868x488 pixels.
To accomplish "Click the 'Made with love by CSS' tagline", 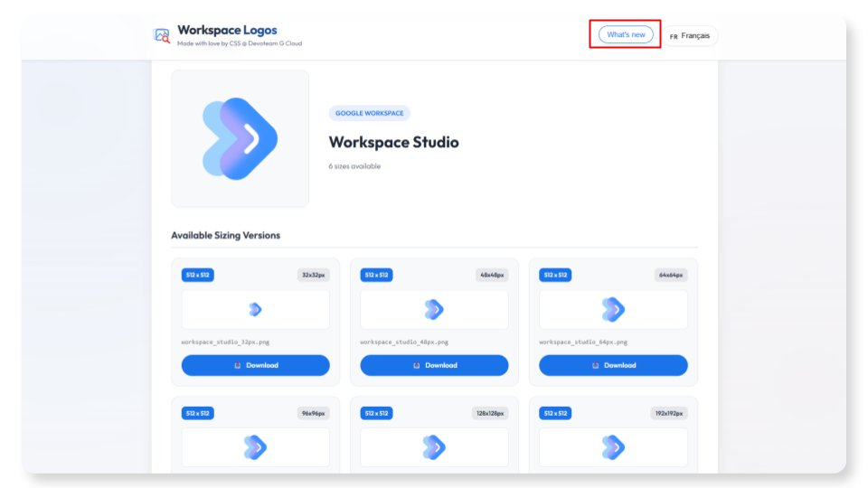I will coord(240,43).
